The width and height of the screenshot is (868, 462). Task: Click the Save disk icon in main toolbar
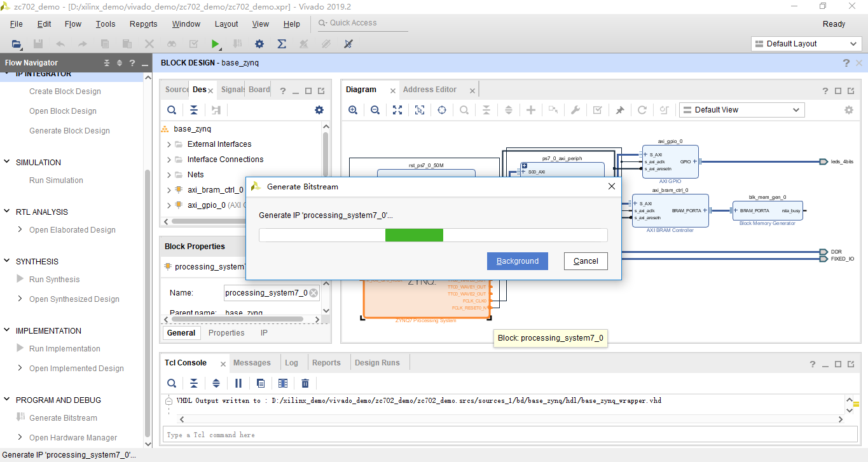[x=38, y=44]
